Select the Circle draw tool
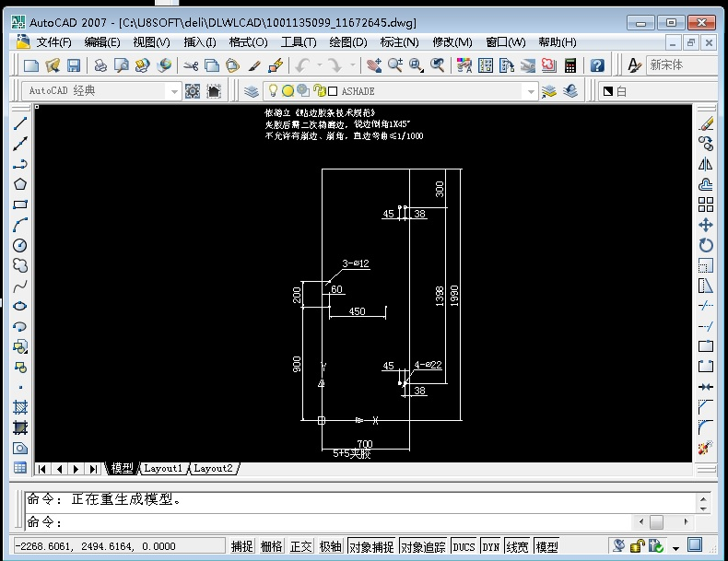The height and width of the screenshot is (561, 728). point(19,245)
